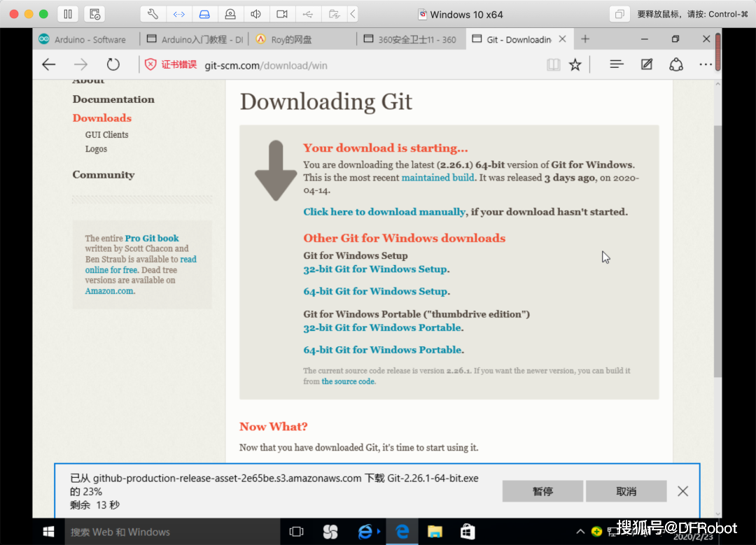This screenshot has width=756, height=545.
Task: Dismiss the download notification bar X
Action: 682,491
